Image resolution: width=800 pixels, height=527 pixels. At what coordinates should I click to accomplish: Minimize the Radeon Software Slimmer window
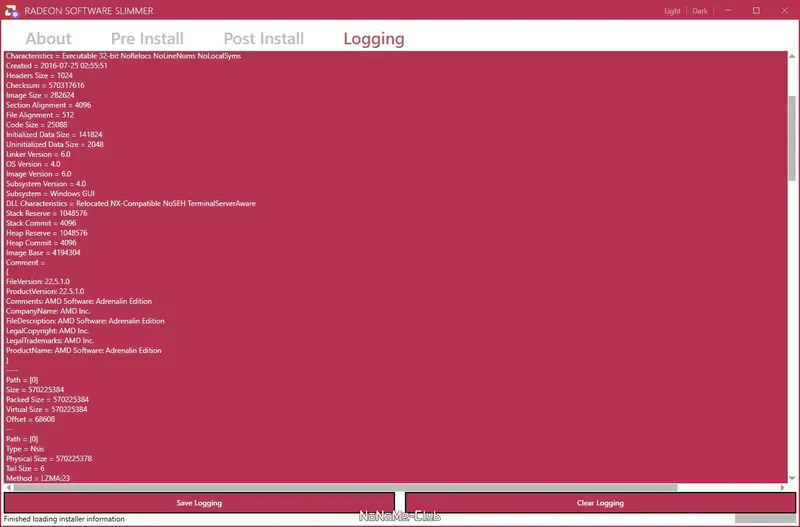point(728,11)
